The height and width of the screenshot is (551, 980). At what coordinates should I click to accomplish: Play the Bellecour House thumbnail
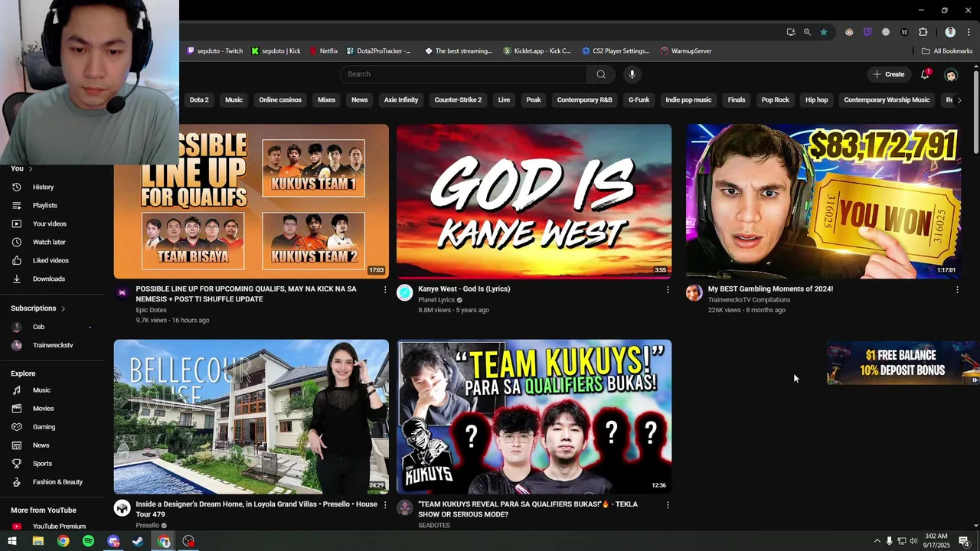(x=251, y=417)
